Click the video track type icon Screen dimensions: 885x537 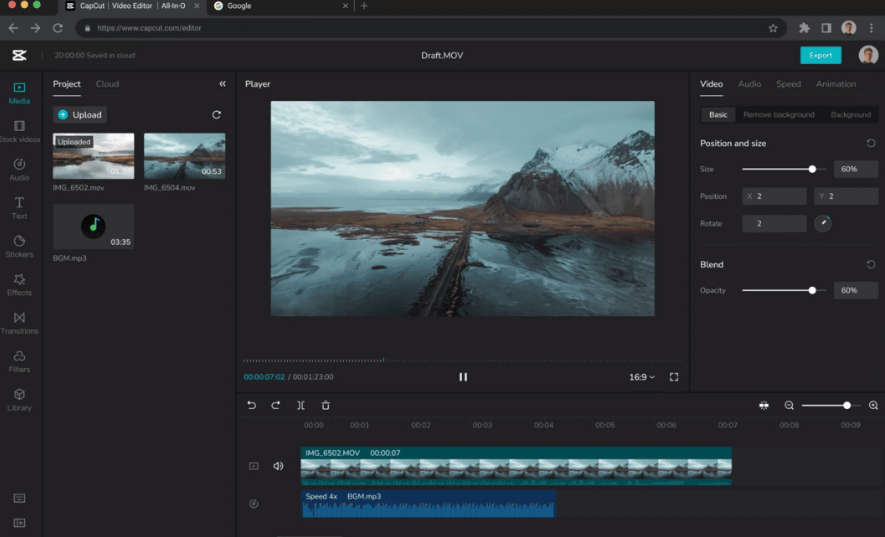pyautogui.click(x=254, y=466)
